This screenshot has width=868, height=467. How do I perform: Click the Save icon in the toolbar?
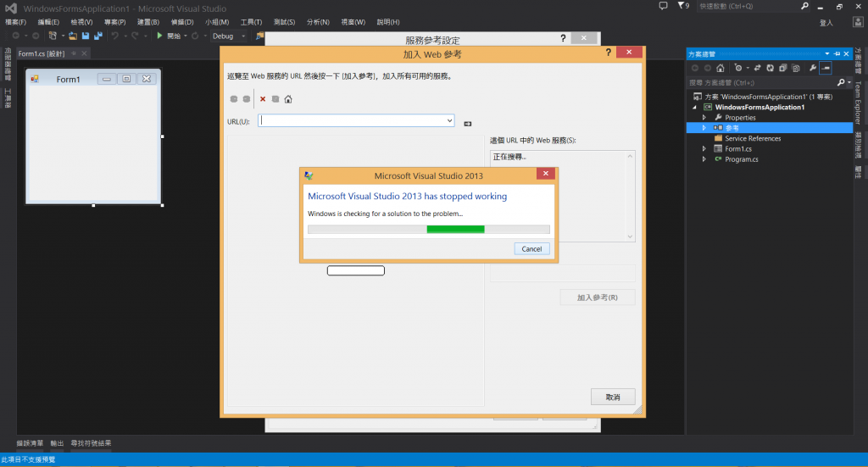point(86,36)
